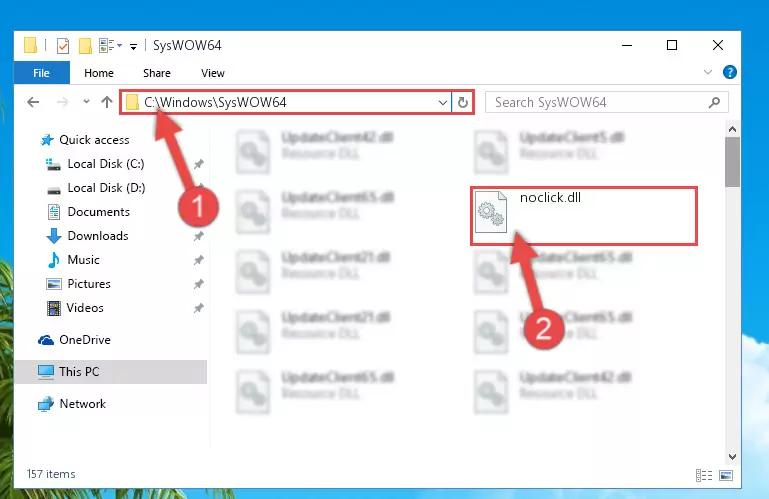The image size is (769, 499).
Task: Click the Search SysWOW64 field
Action: tap(606, 102)
